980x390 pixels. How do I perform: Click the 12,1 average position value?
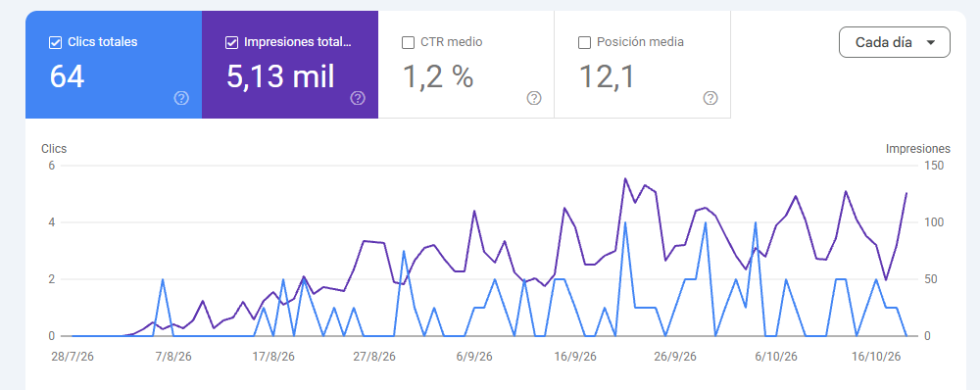coord(607,76)
